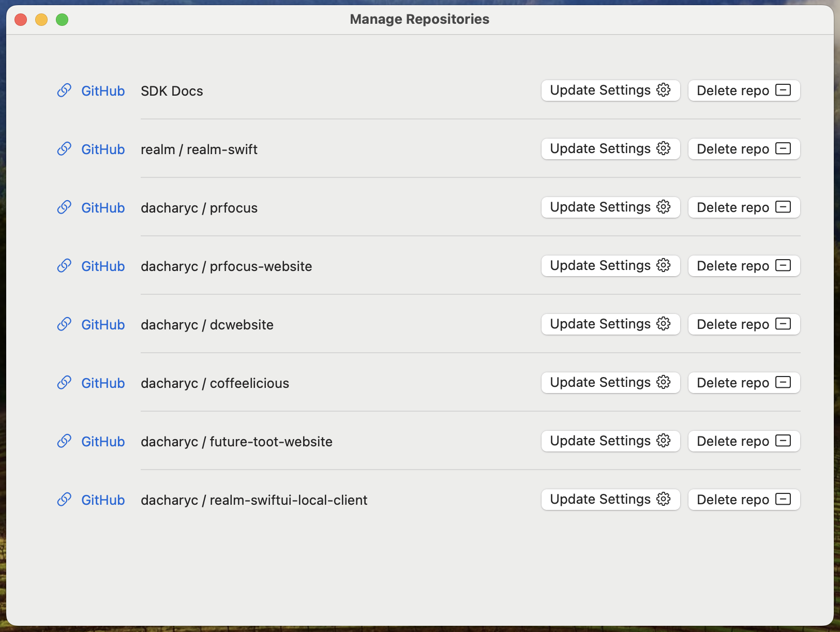Delete the SDK Docs repo
840x632 pixels.
click(744, 91)
